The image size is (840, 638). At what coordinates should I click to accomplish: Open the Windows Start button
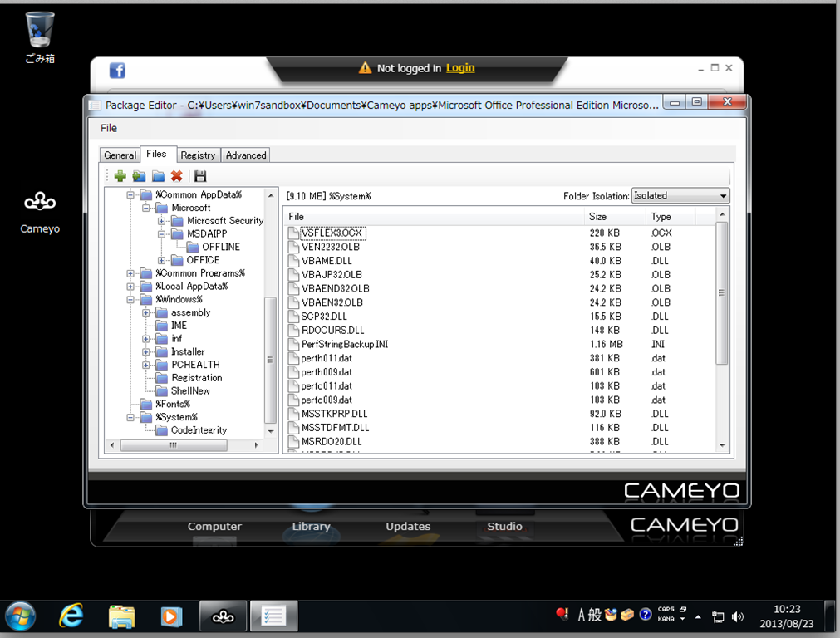(21, 616)
